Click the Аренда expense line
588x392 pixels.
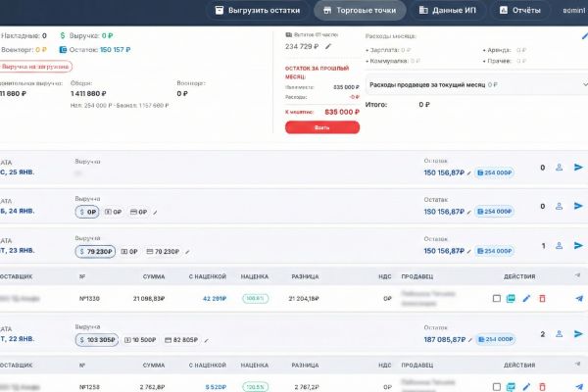point(505,50)
